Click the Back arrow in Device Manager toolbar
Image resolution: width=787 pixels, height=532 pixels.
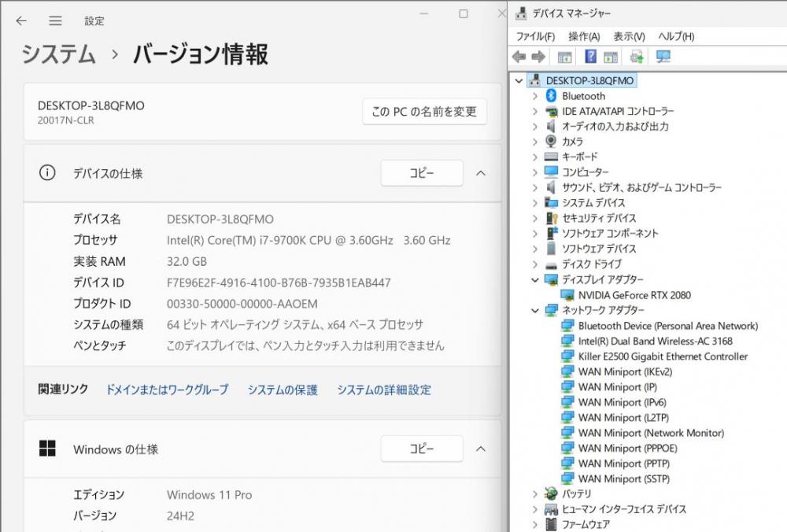[x=519, y=57]
